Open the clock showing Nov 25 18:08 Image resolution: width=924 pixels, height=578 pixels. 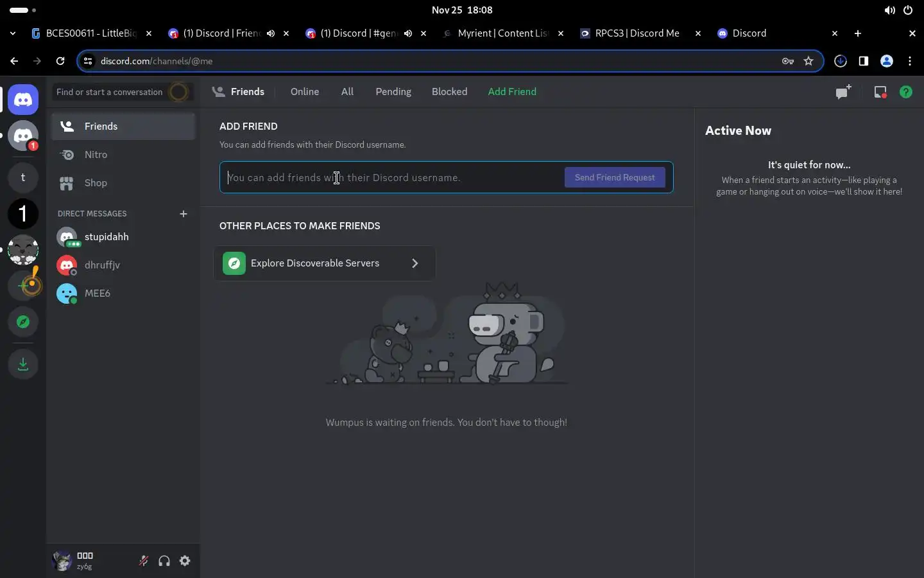(462, 10)
